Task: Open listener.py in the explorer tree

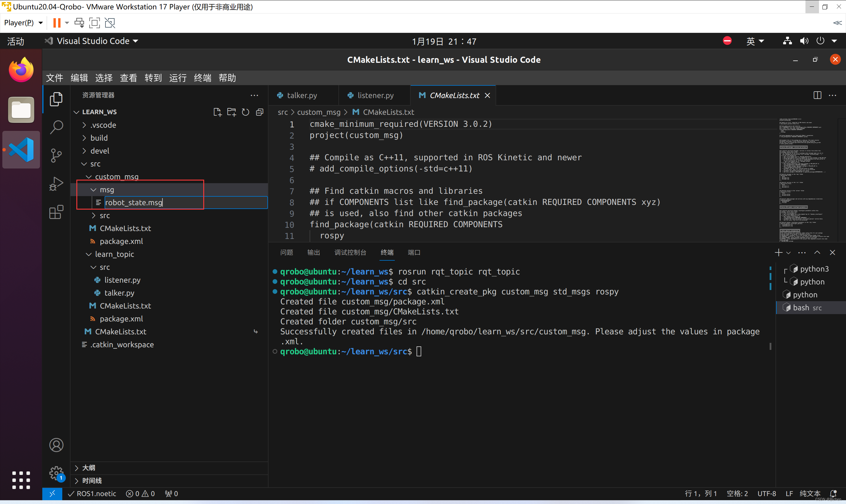Action: pyautogui.click(x=122, y=280)
